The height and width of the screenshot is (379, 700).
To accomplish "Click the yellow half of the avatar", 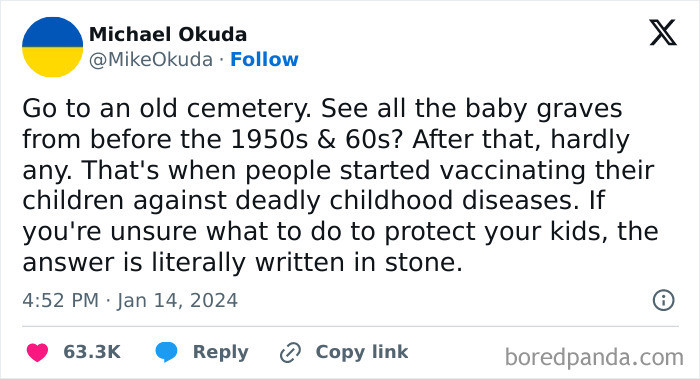I will coord(52,62).
